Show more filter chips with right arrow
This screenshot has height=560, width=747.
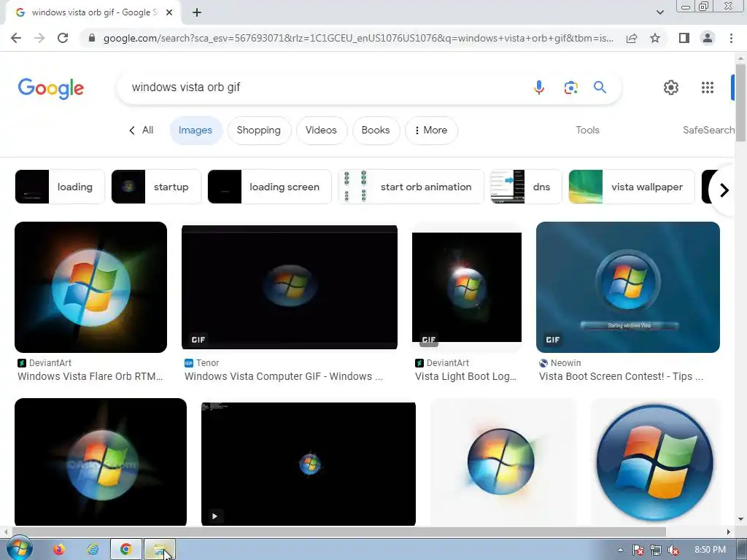(724, 190)
